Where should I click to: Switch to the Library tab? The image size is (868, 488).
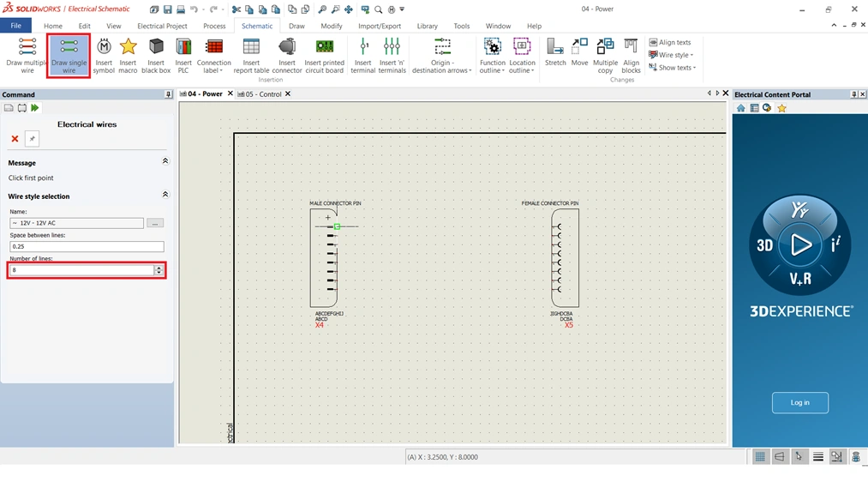point(427,26)
